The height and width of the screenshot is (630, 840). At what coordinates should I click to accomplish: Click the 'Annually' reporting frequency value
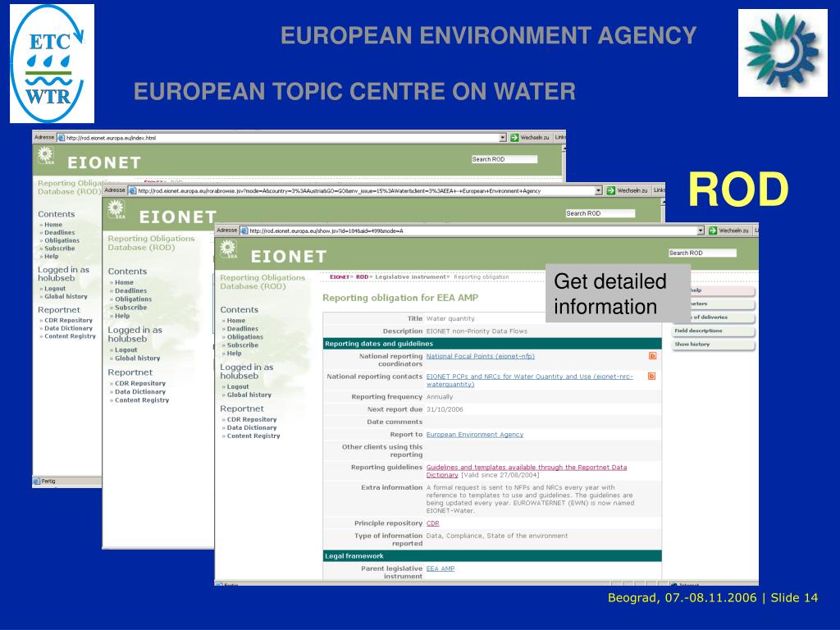pyautogui.click(x=440, y=397)
